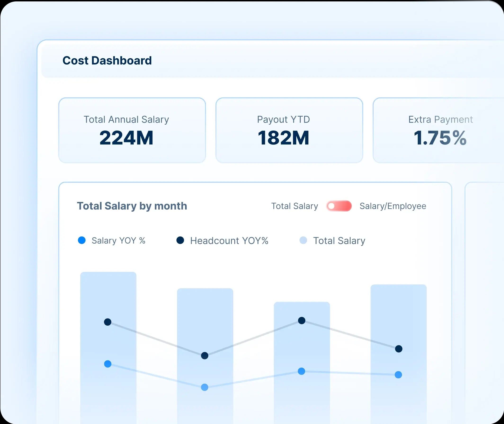The image size is (504, 424).
Task: Open the Payout YTD card
Action: pyautogui.click(x=289, y=130)
